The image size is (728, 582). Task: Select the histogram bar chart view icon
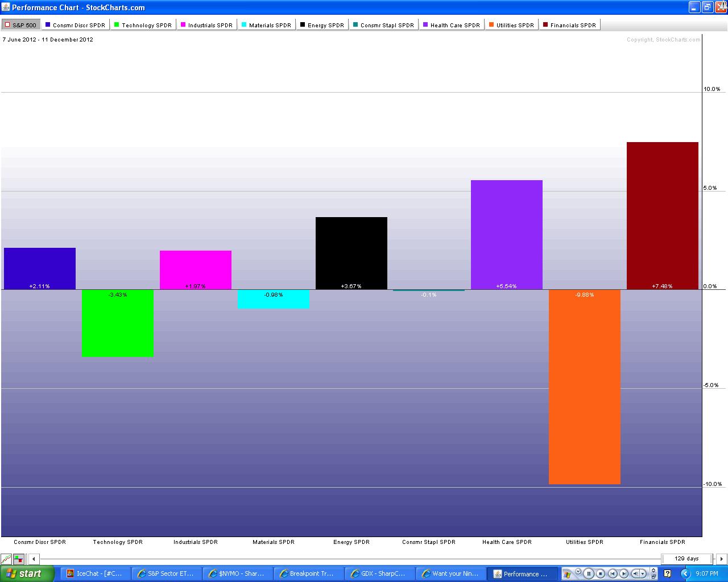19,559
